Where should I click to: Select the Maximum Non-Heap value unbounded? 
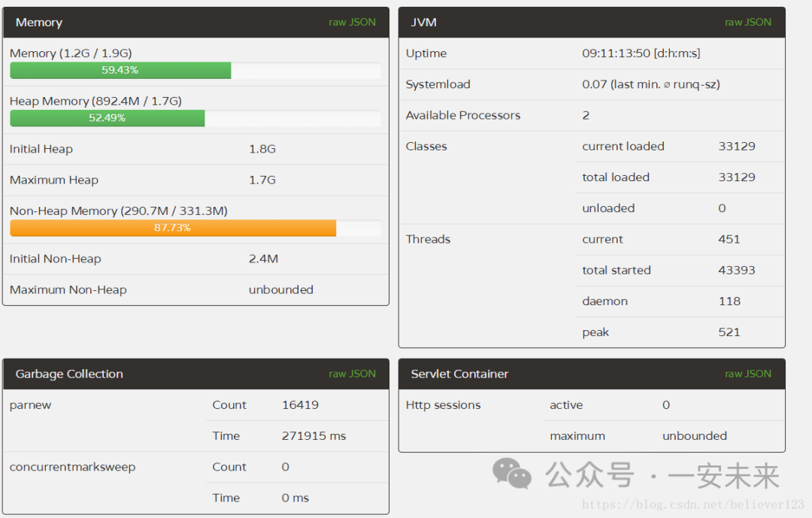pos(281,290)
